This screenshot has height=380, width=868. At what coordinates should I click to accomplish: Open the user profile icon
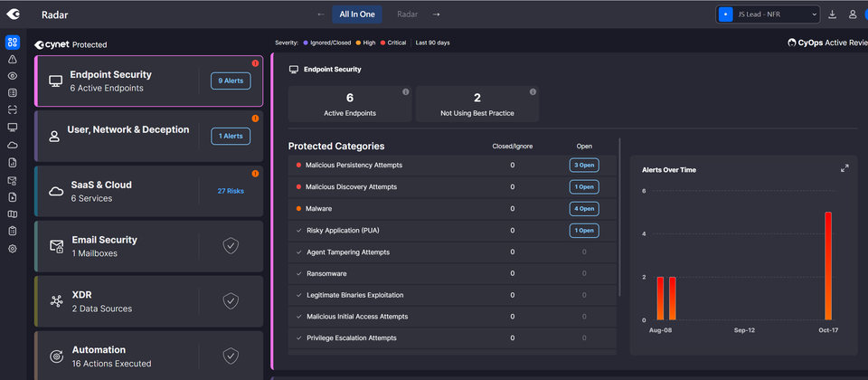click(853, 14)
